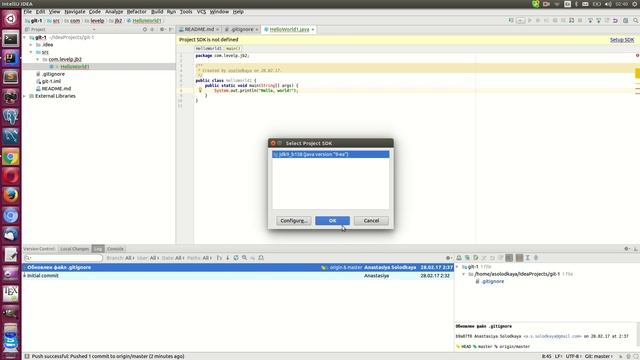640x360 pixels.
Task: Click Git: master branch in status bar
Action: (598, 356)
